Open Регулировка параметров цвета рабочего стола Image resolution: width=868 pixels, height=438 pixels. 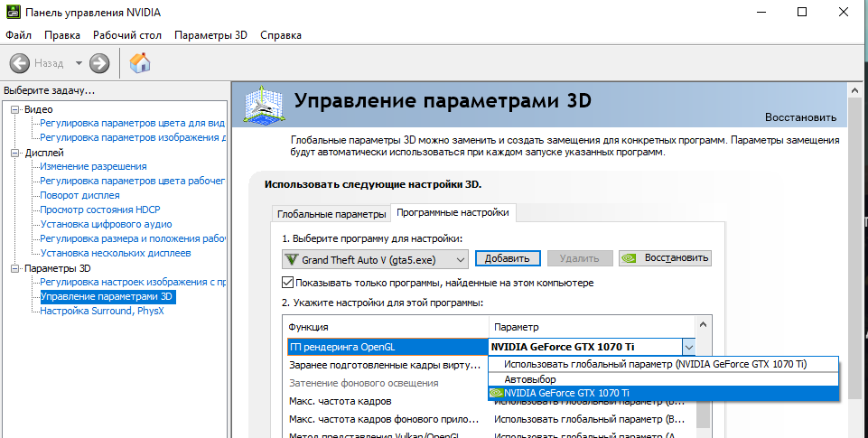pos(132,181)
